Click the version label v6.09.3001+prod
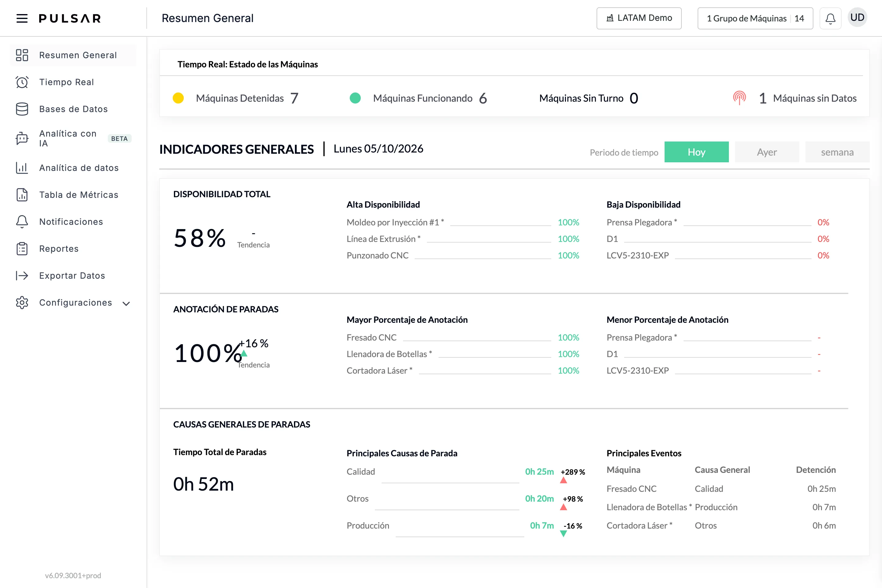The width and height of the screenshot is (882, 588). [73, 575]
